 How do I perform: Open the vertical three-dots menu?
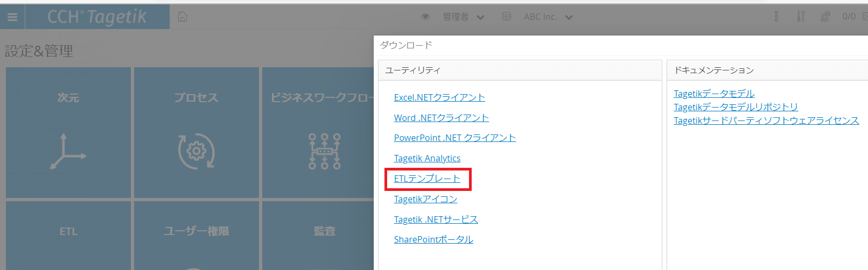tap(776, 17)
